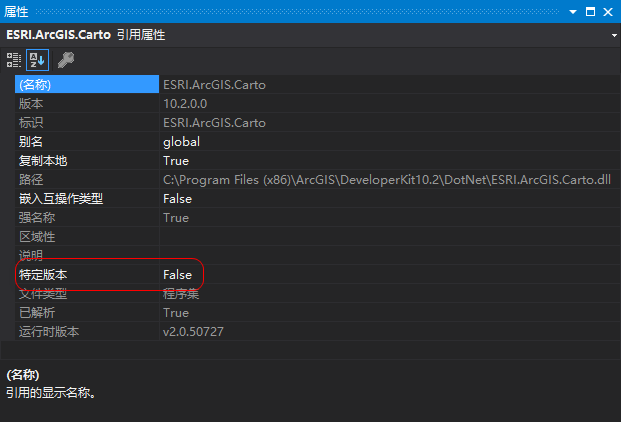Close the 属性 panel
The width and height of the screenshot is (621, 422).
tap(608, 12)
